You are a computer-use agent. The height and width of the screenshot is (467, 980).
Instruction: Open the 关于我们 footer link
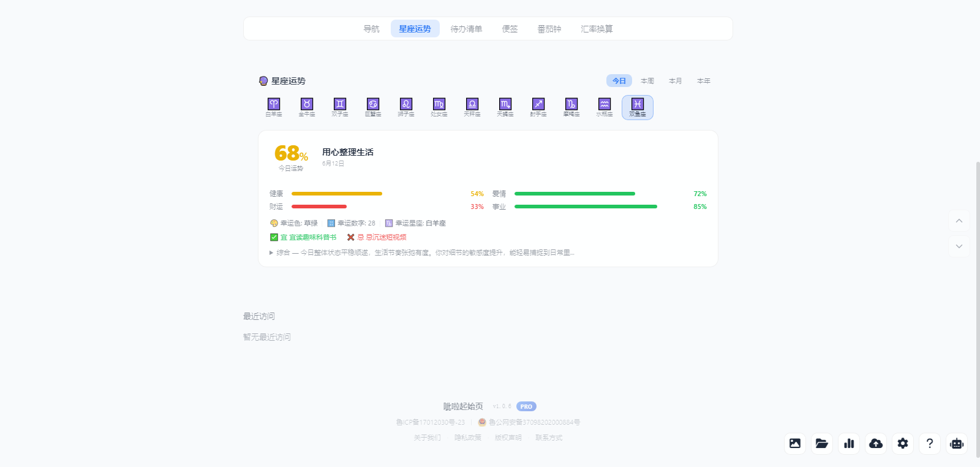coord(427,438)
